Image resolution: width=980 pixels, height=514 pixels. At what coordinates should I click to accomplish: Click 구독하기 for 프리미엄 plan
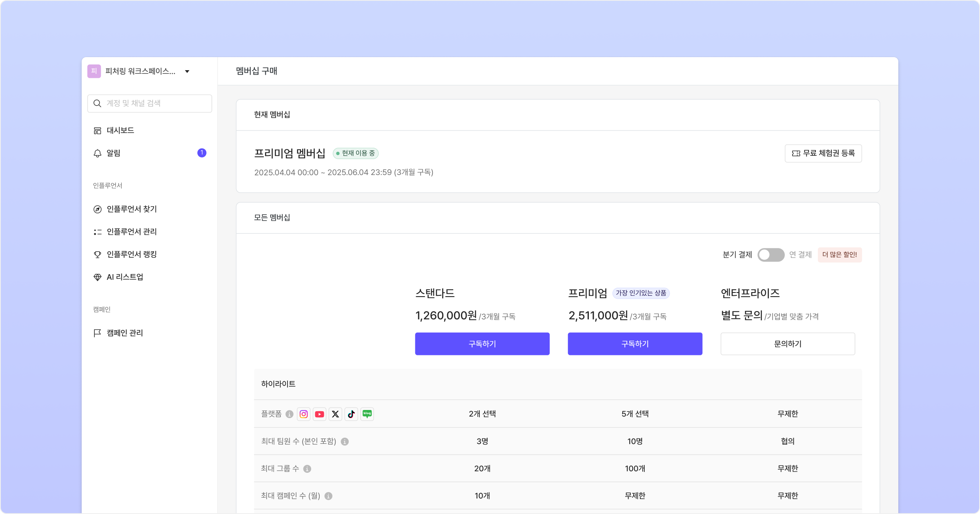tap(635, 344)
